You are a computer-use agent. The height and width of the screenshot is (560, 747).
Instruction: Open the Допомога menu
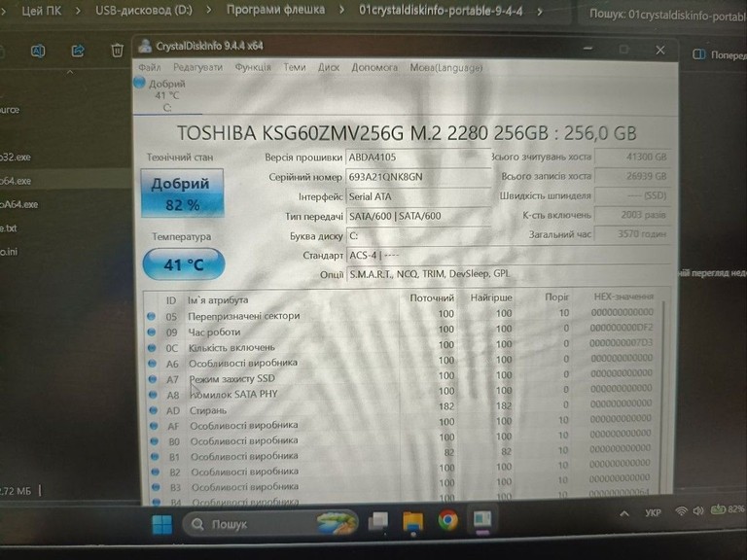(x=374, y=68)
